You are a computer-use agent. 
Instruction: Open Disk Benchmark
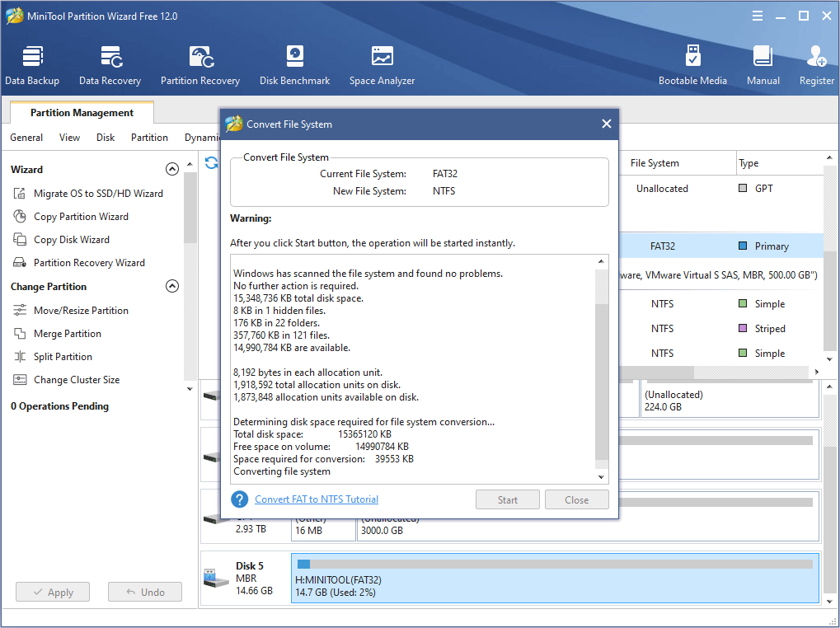pyautogui.click(x=294, y=65)
